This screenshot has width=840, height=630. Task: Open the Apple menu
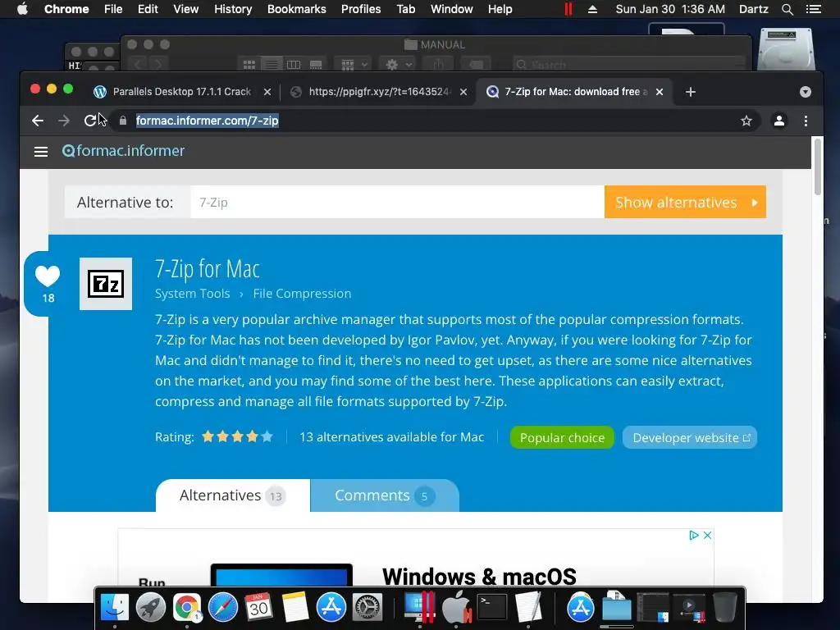22,9
